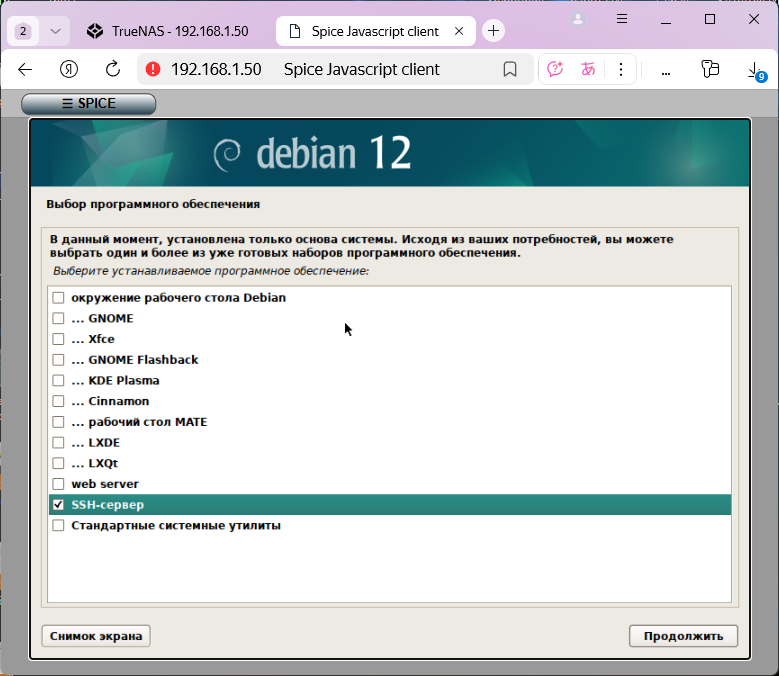Open the tab group counter showing 2
The height and width of the screenshot is (676, 779).
click(23, 31)
